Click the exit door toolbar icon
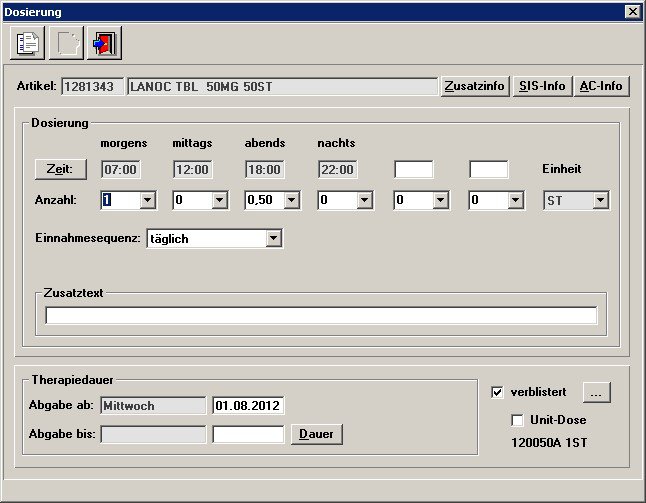 [x=103, y=44]
